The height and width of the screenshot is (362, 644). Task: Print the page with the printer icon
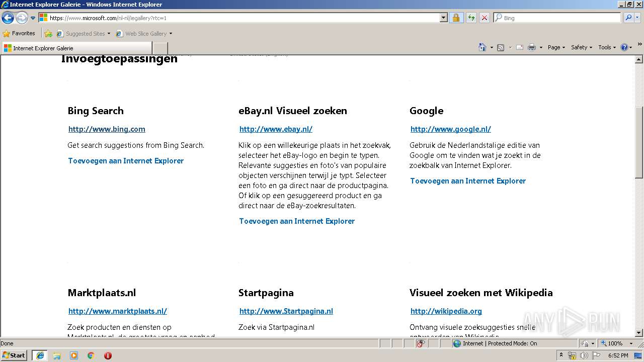coord(531,47)
